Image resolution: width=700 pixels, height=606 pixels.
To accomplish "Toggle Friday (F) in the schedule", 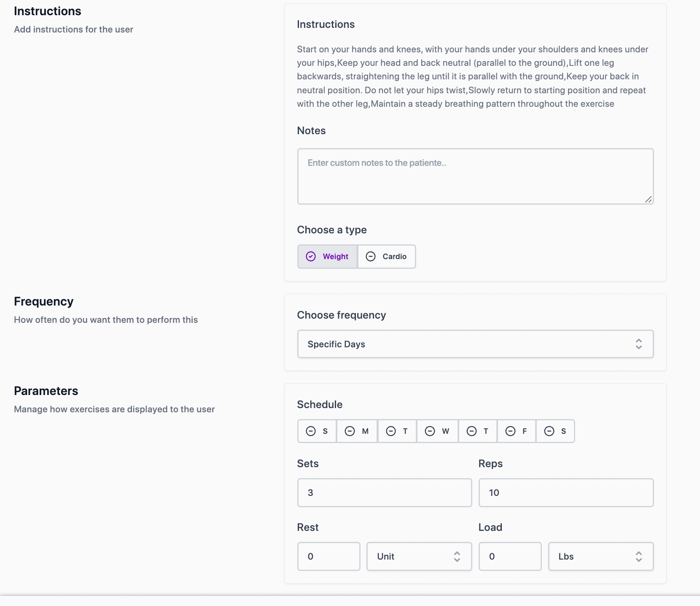I will click(517, 431).
